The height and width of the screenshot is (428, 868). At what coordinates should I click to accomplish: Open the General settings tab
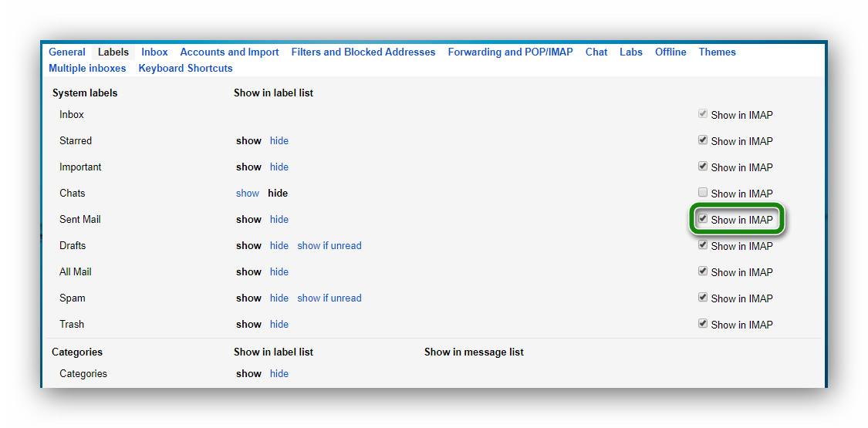point(67,52)
